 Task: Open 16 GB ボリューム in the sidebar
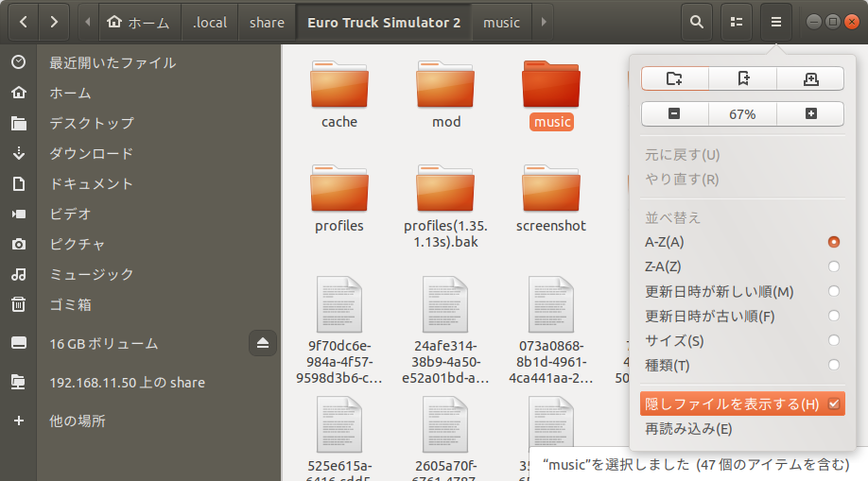125,344
